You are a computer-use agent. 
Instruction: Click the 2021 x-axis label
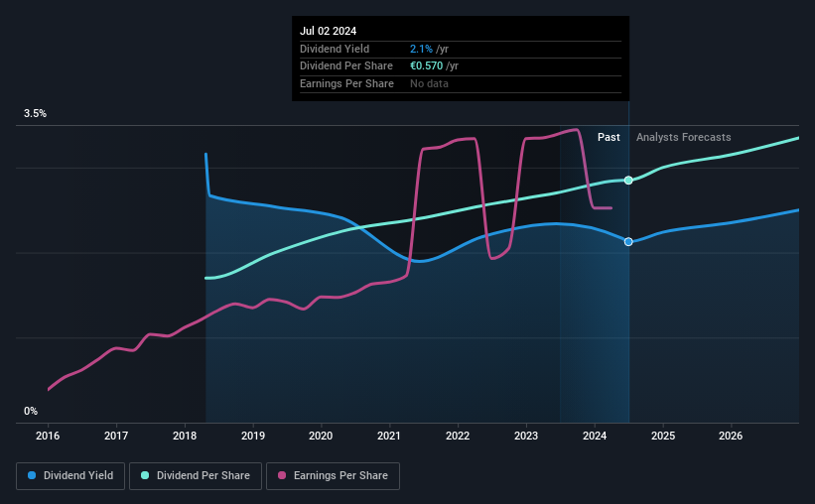click(x=389, y=436)
